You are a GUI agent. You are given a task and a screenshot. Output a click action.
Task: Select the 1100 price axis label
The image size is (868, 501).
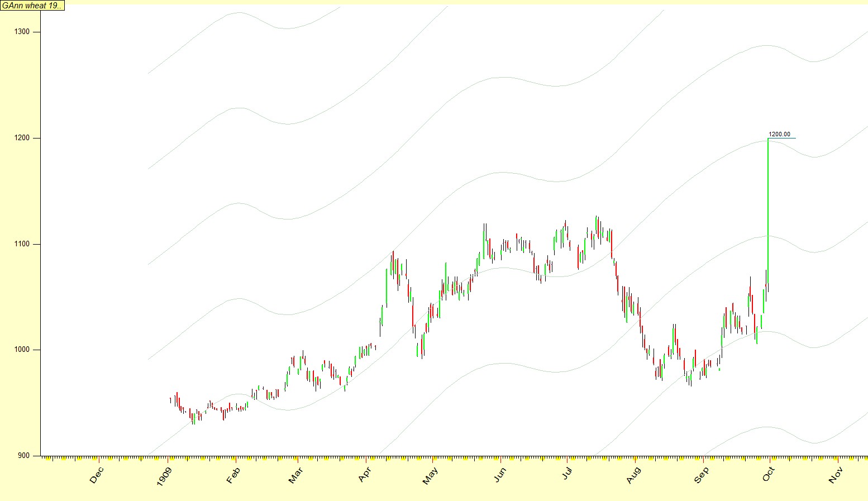coord(22,244)
